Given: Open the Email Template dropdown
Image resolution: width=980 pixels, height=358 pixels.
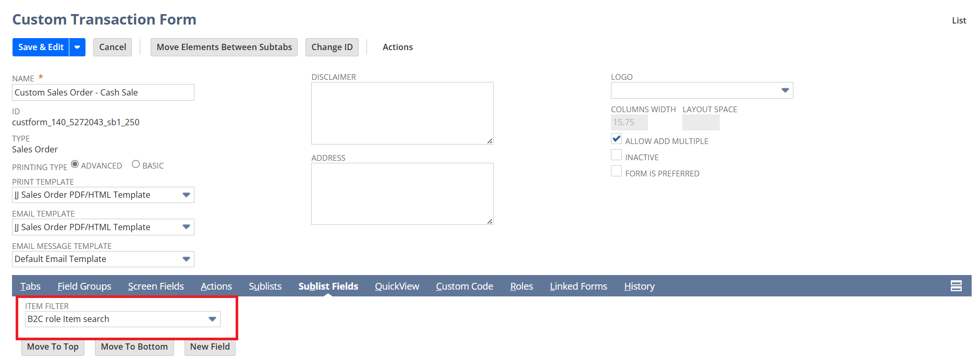Looking at the screenshot, I should pyautogui.click(x=186, y=227).
